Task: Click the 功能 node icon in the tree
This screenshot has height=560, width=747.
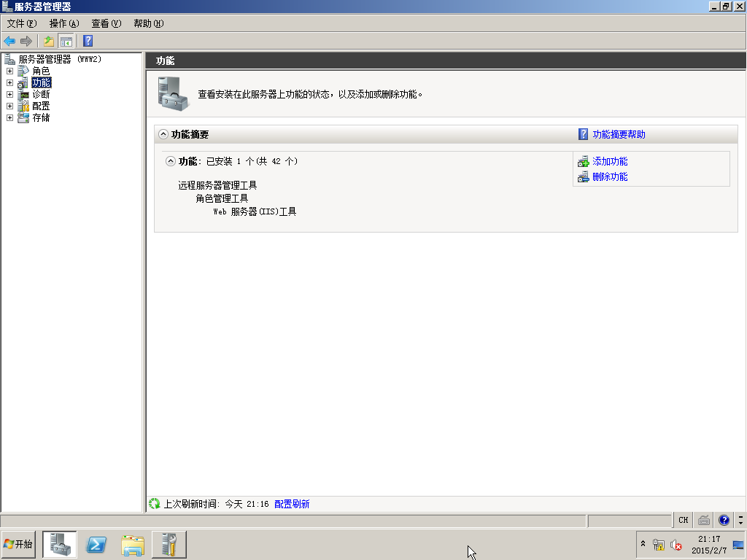Action: coord(23,83)
